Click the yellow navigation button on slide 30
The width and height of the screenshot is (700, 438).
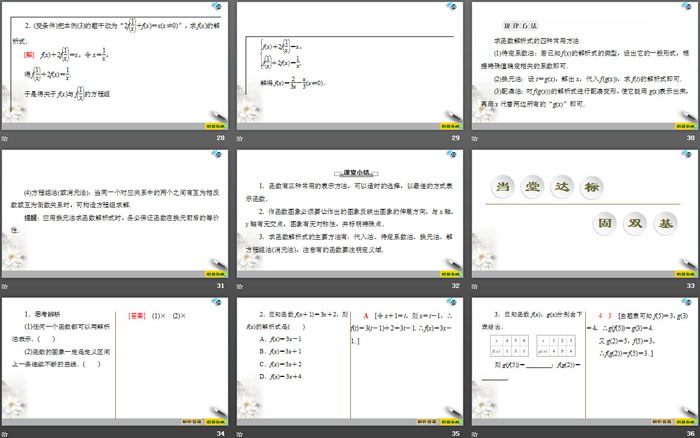click(x=686, y=126)
